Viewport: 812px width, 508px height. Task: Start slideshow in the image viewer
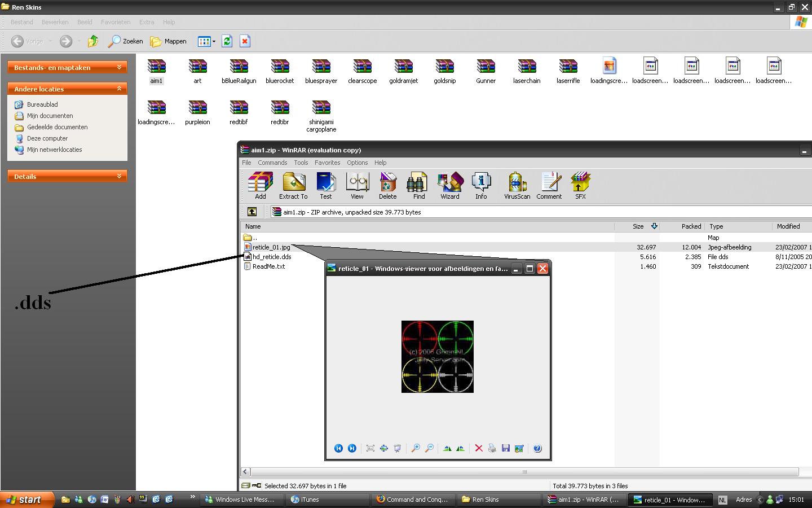point(398,448)
